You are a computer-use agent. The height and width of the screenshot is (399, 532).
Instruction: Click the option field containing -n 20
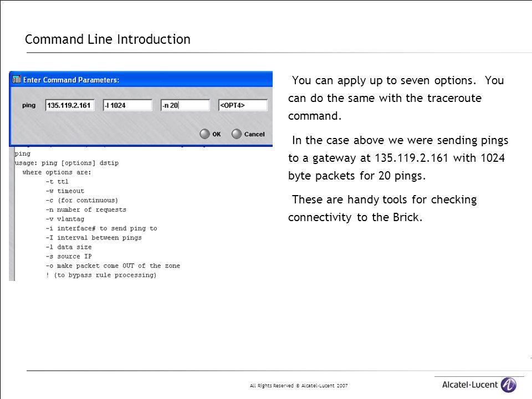click(x=185, y=105)
